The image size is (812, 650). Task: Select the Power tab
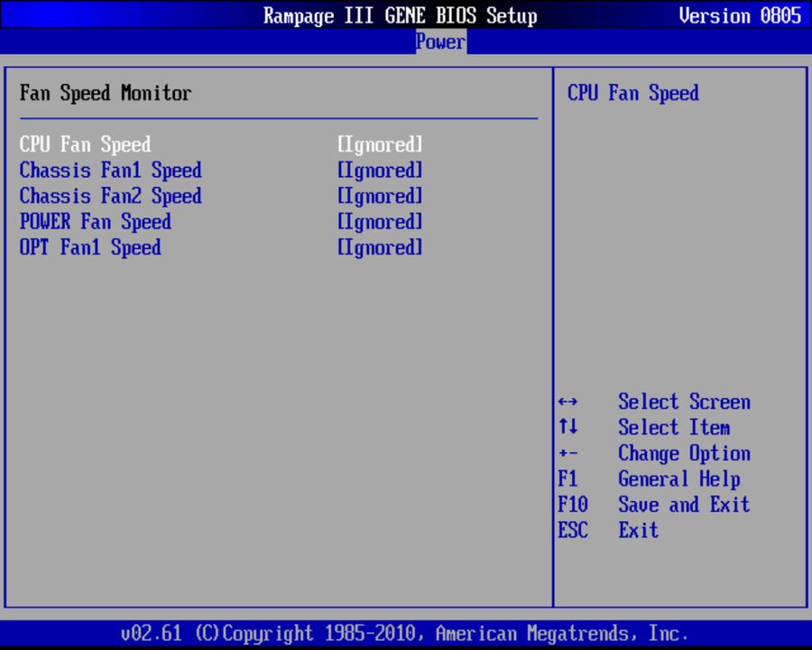point(440,42)
